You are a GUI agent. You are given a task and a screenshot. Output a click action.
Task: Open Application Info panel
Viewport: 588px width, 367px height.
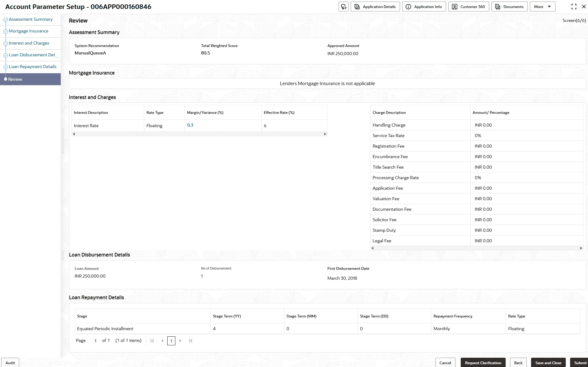pos(424,6)
